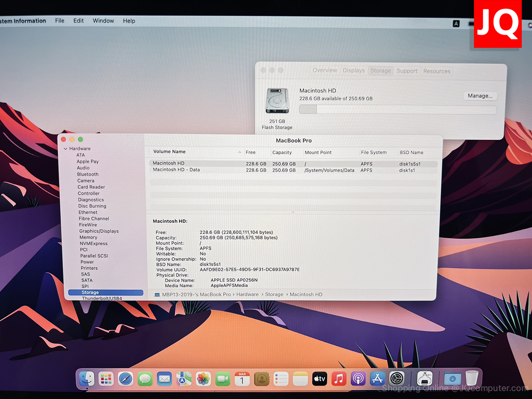Select Storage in sidebar

coord(106,293)
